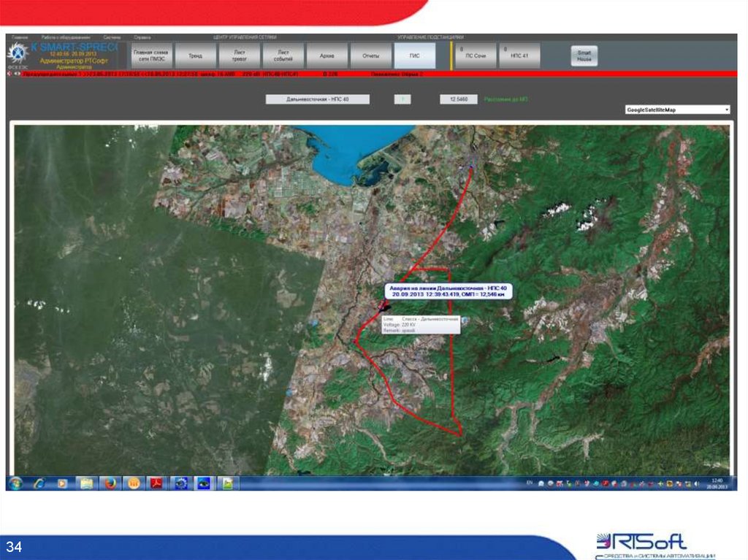Click the Тренд button
Screen dimensions: 748x560
pos(195,55)
